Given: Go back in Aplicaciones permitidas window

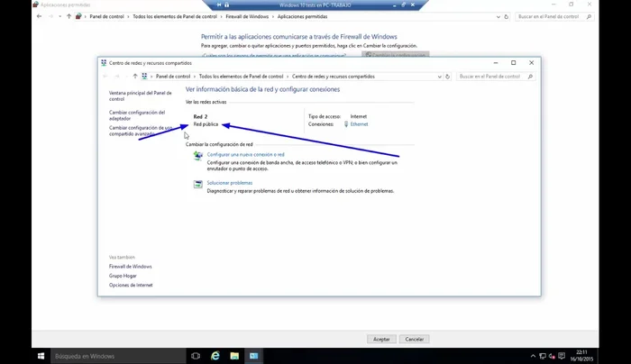Looking at the screenshot, I should (x=39, y=16).
